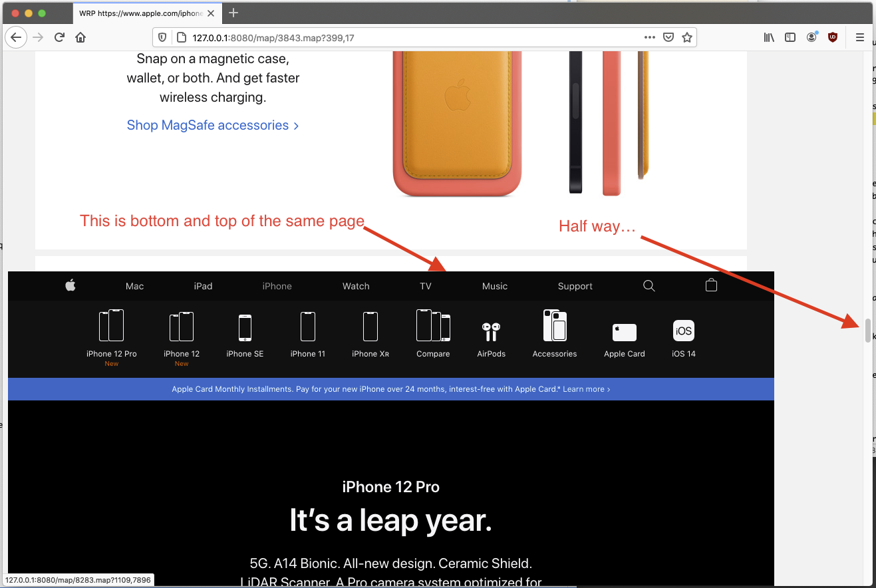Bookmark this page with the star icon
Image resolution: width=876 pixels, height=588 pixels.
click(687, 38)
